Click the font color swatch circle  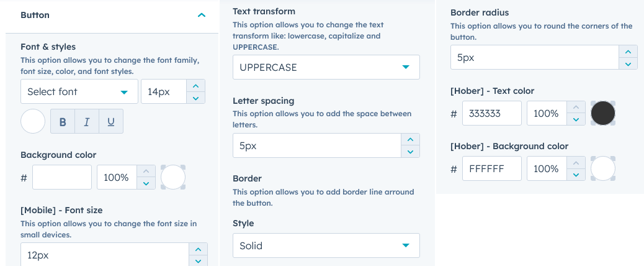(33, 122)
